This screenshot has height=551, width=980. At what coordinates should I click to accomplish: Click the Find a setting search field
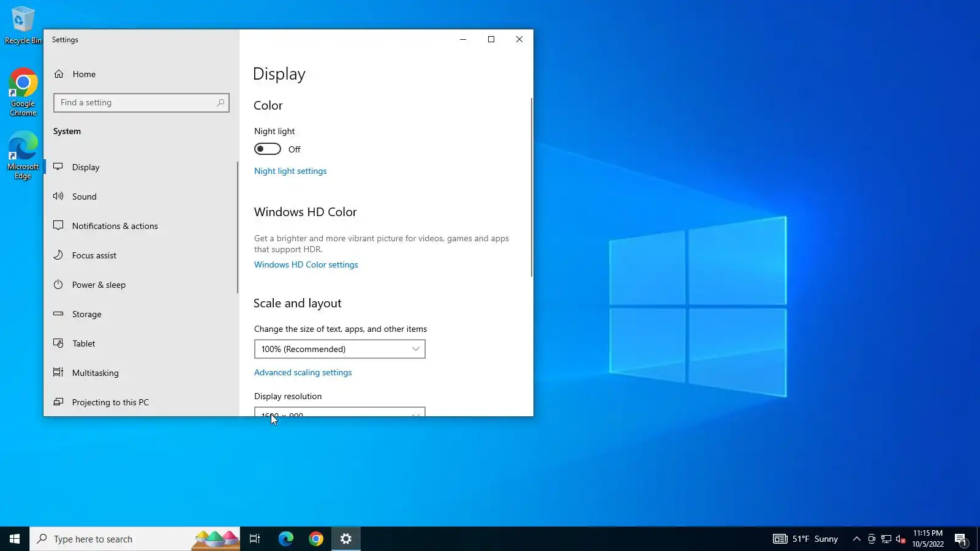141,103
